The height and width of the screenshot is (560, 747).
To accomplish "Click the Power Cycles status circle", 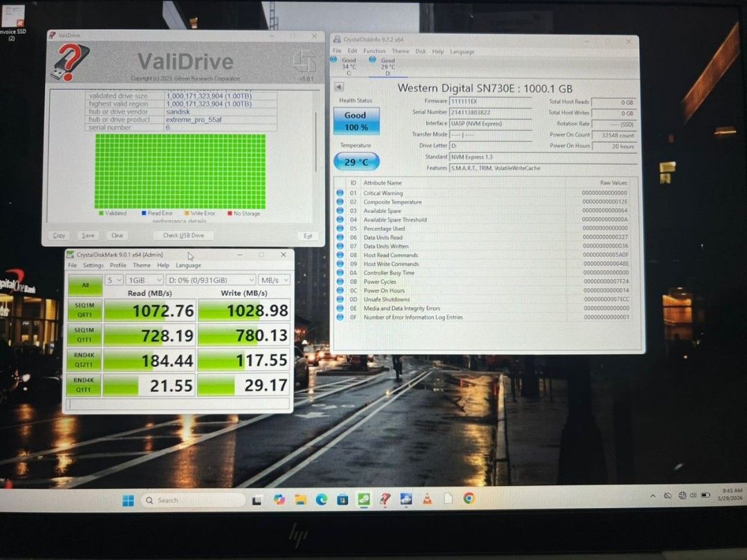I will click(x=340, y=281).
